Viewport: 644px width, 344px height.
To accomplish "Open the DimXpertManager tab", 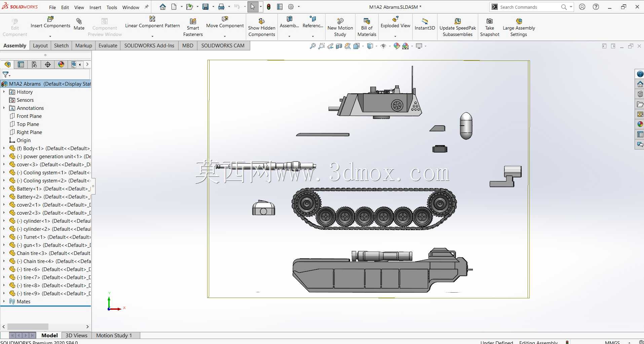I will point(48,64).
